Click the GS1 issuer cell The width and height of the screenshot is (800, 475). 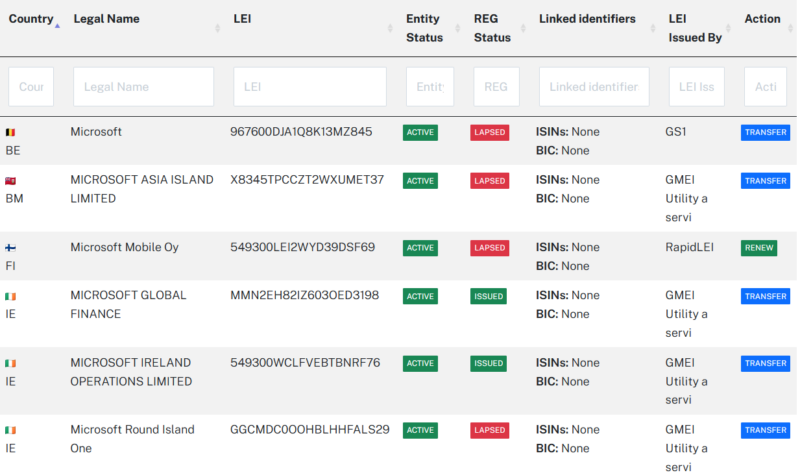pyautogui.click(x=676, y=132)
